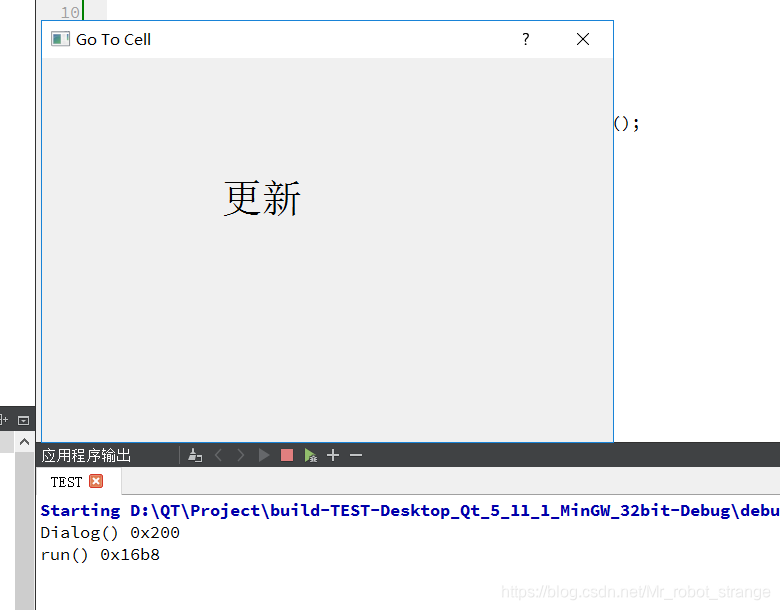
Task: Click the Starting D:\QT\Project path line
Action: [410, 510]
